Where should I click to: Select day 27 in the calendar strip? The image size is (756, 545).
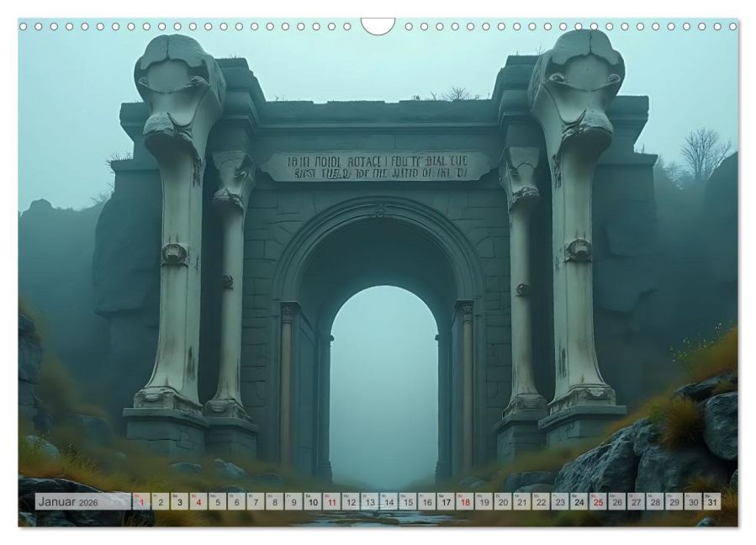point(637,501)
